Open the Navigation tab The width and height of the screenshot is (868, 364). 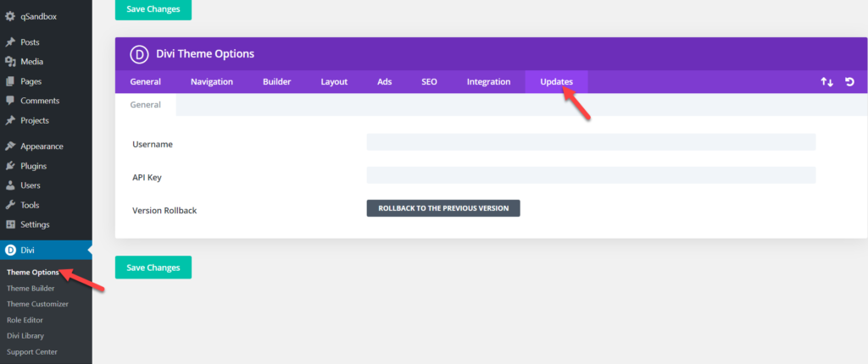coord(212,82)
